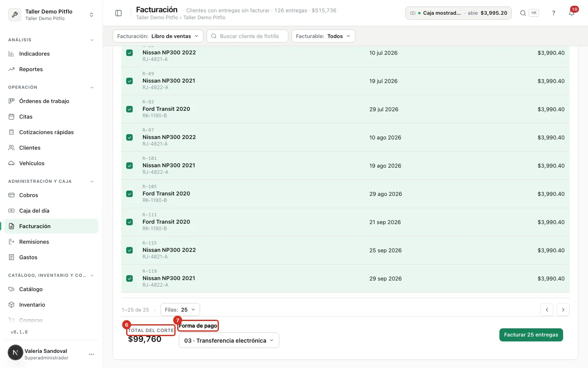The height and width of the screenshot is (368, 588).
Task: Go to Cobros in the sidebar
Action: tap(51, 195)
